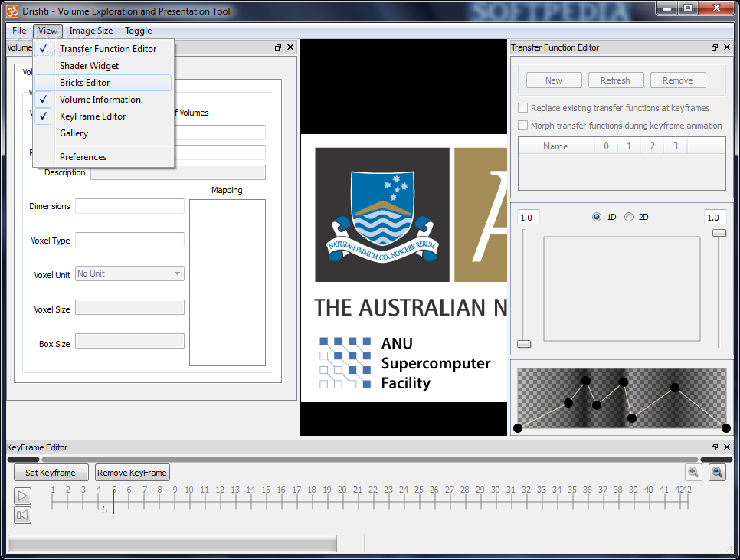740x560 pixels.
Task: Click the right vertical slider handle
Action: [719, 233]
